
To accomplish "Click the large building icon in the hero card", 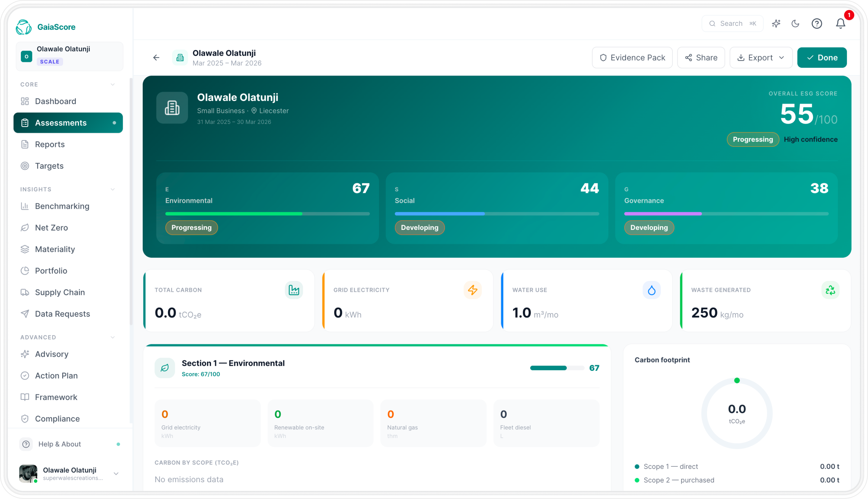I will pos(172,108).
